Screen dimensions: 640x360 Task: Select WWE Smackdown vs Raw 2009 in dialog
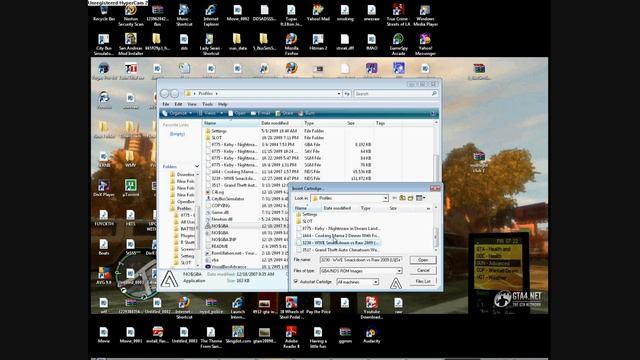[x=339, y=242]
